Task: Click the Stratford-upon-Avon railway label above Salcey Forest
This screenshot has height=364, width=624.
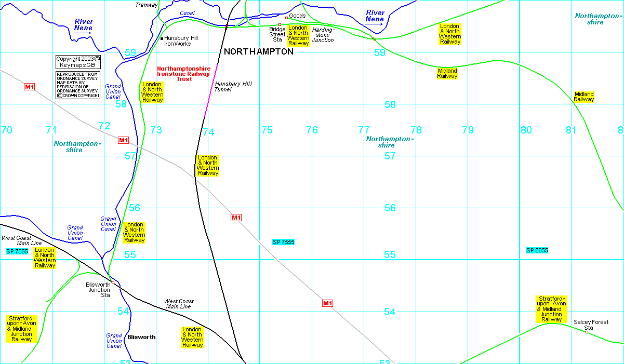Action: [551, 309]
